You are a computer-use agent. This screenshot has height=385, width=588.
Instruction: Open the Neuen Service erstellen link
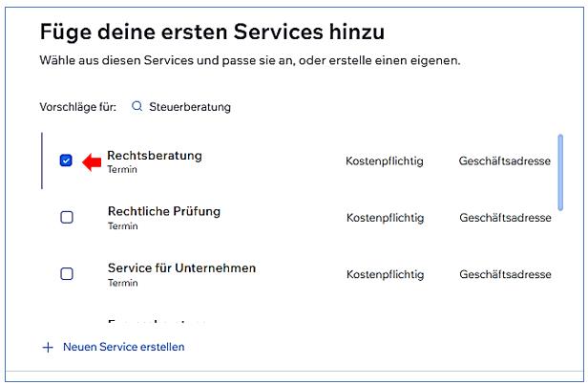[123, 347]
